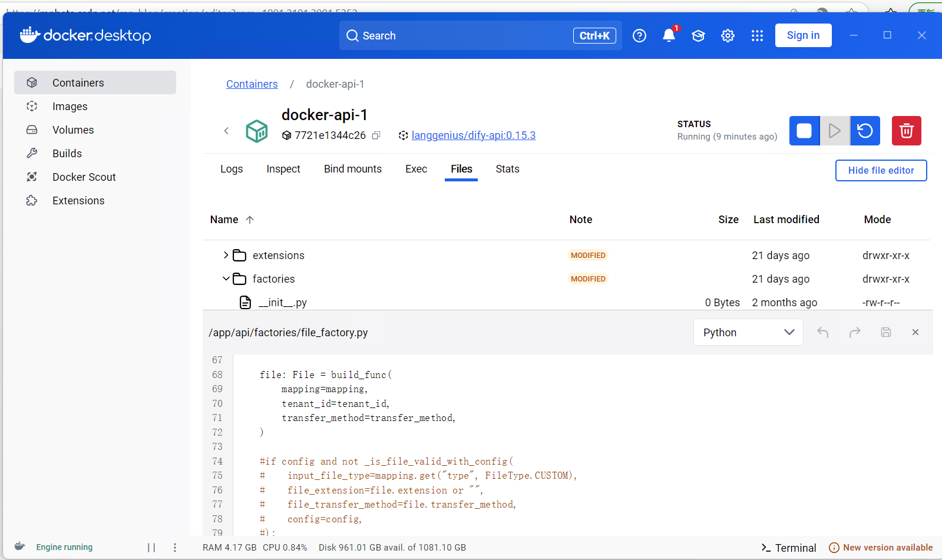Click the Size column header
The height and width of the screenshot is (560, 942).
[x=728, y=220]
